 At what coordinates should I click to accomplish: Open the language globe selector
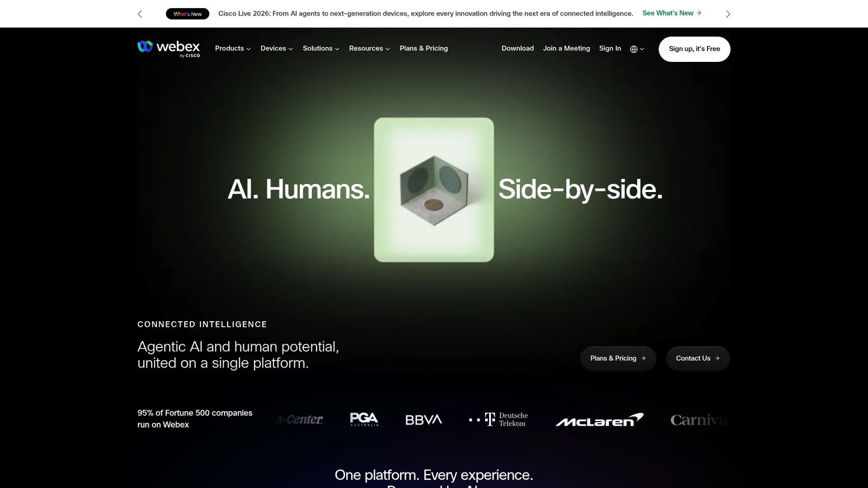(x=637, y=49)
